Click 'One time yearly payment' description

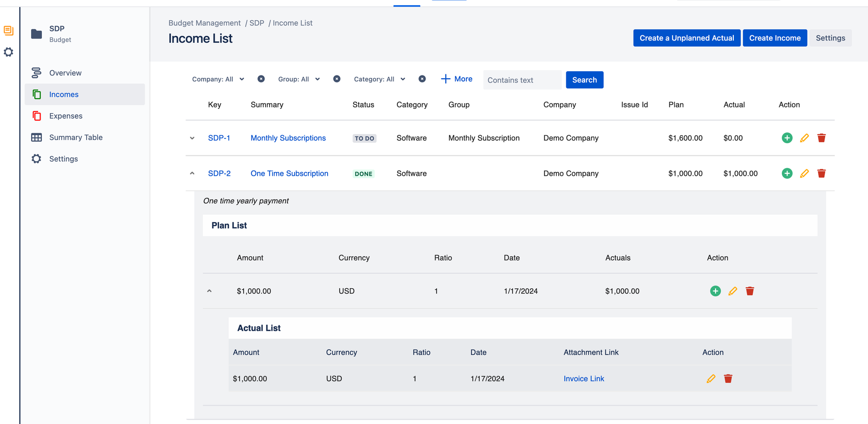pyautogui.click(x=246, y=201)
